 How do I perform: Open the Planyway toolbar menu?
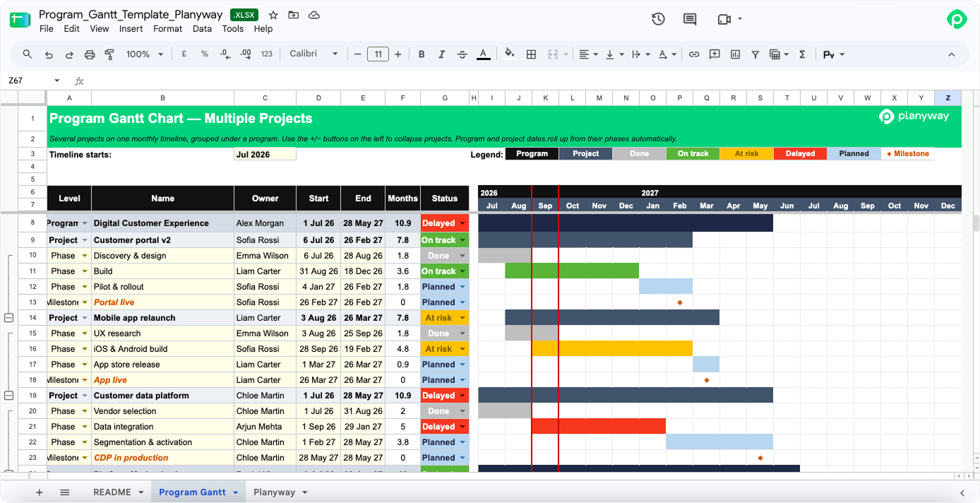pyautogui.click(x=833, y=54)
